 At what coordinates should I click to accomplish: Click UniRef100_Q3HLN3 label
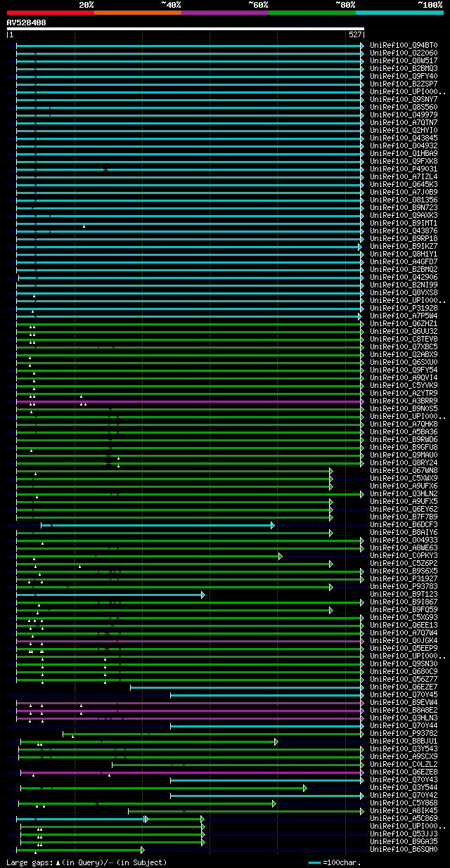[x=404, y=718]
